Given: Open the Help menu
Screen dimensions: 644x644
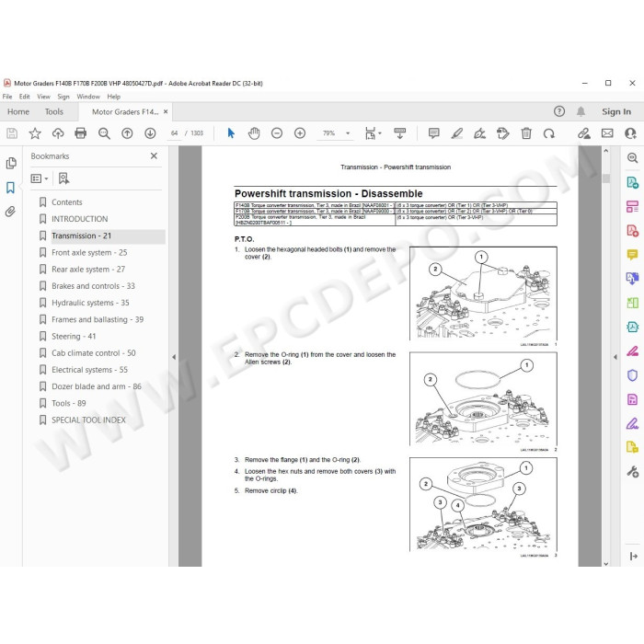Looking at the screenshot, I should (x=114, y=97).
